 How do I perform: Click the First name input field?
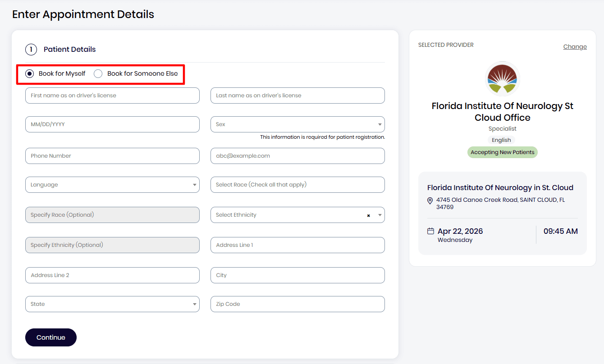[x=112, y=96]
